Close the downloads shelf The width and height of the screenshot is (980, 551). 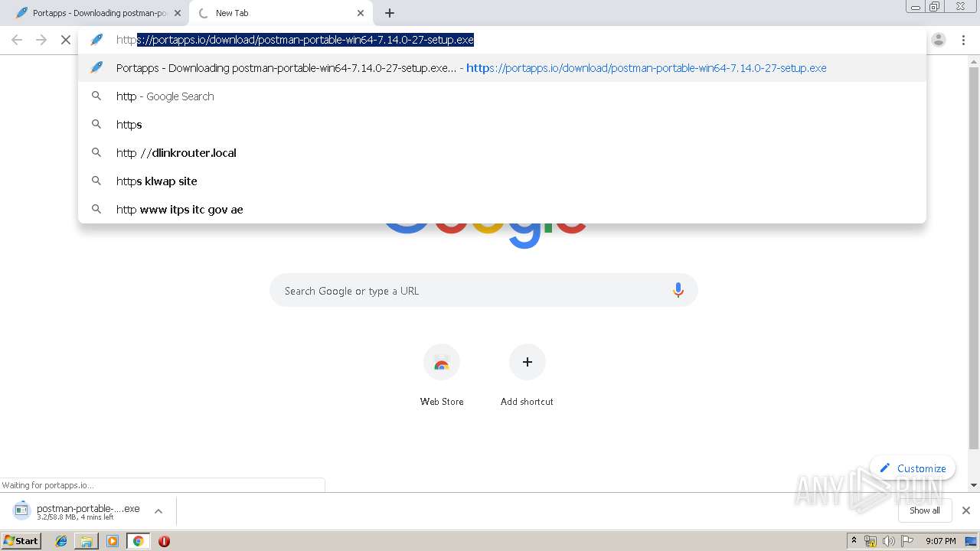click(966, 510)
